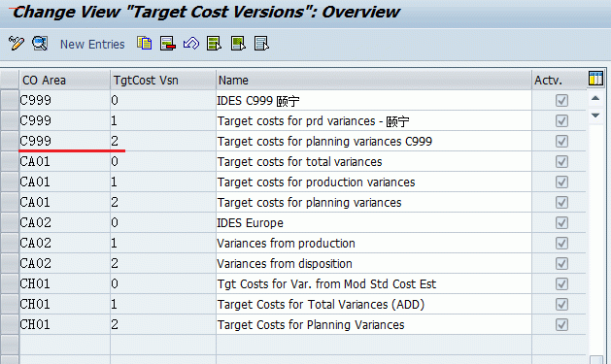Select row selector for C999 version 2
The height and width of the screenshot is (364, 611).
point(10,141)
